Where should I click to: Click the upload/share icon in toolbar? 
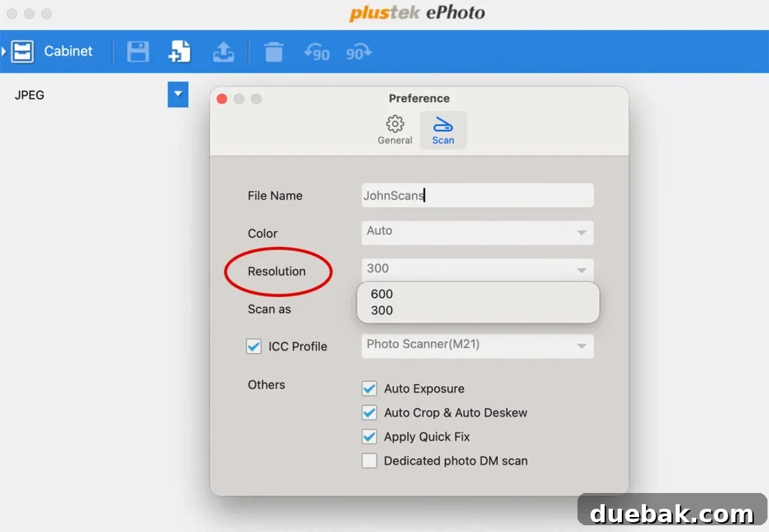coord(223,52)
